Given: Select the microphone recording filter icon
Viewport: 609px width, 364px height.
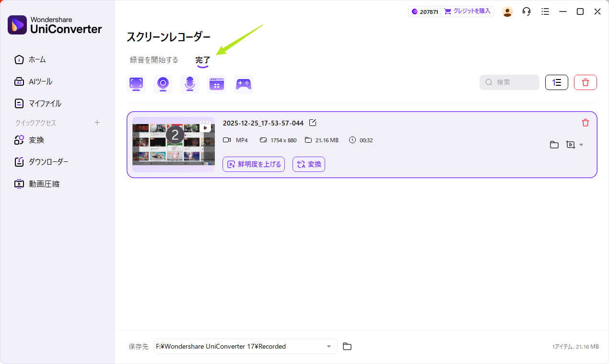Looking at the screenshot, I should [190, 84].
